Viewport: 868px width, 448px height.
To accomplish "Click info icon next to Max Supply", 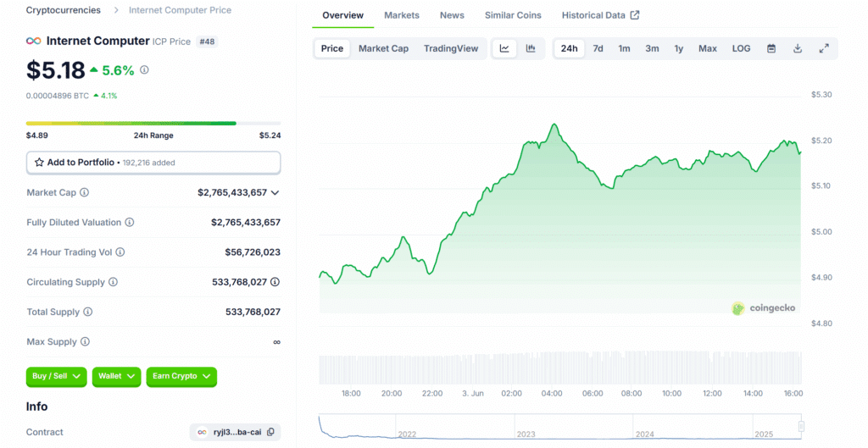I will (85, 342).
